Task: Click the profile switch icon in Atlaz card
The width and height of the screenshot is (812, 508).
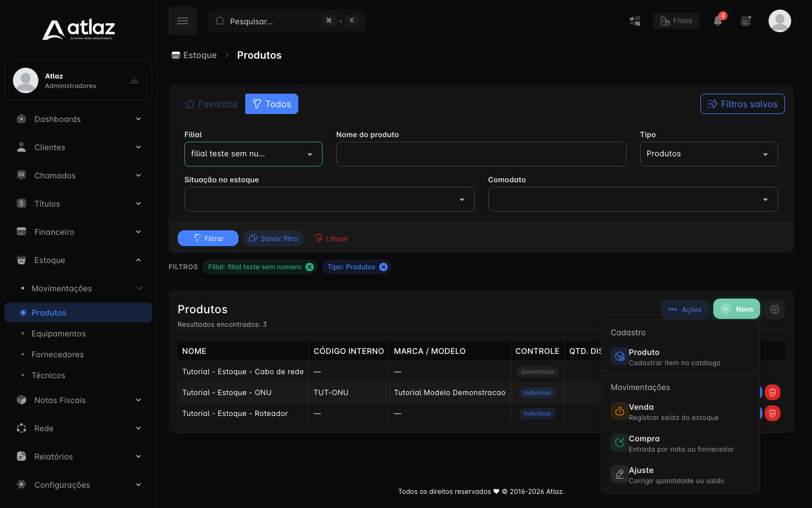Action: point(134,81)
